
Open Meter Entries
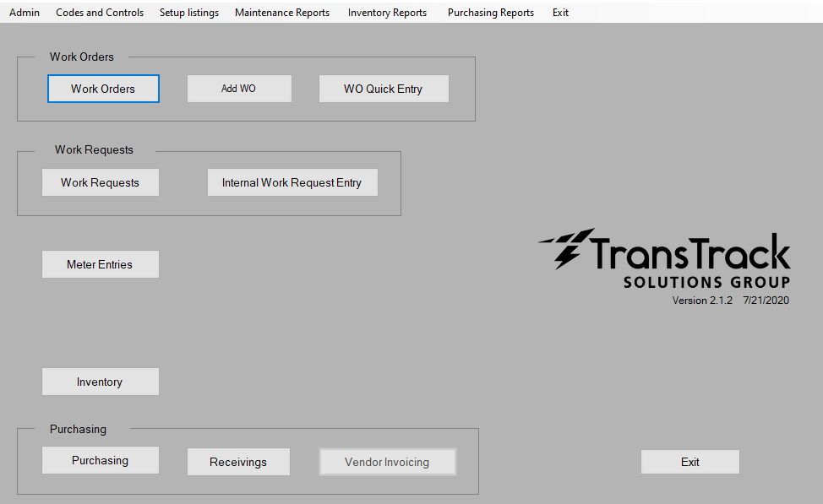coord(101,264)
